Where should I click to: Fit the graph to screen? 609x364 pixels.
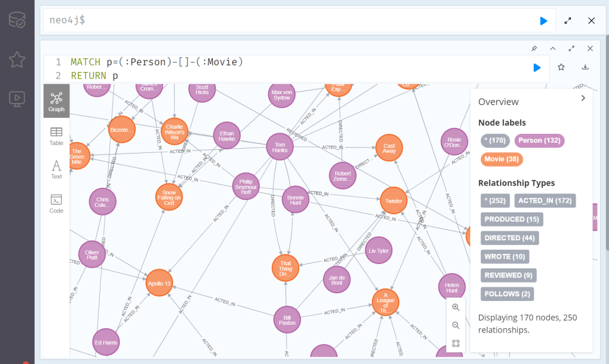click(456, 343)
